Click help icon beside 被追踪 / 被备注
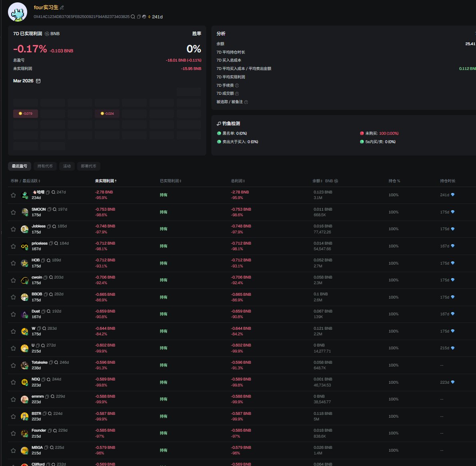Screen dimensions: 476x466 pyautogui.click(x=246, y=102)
